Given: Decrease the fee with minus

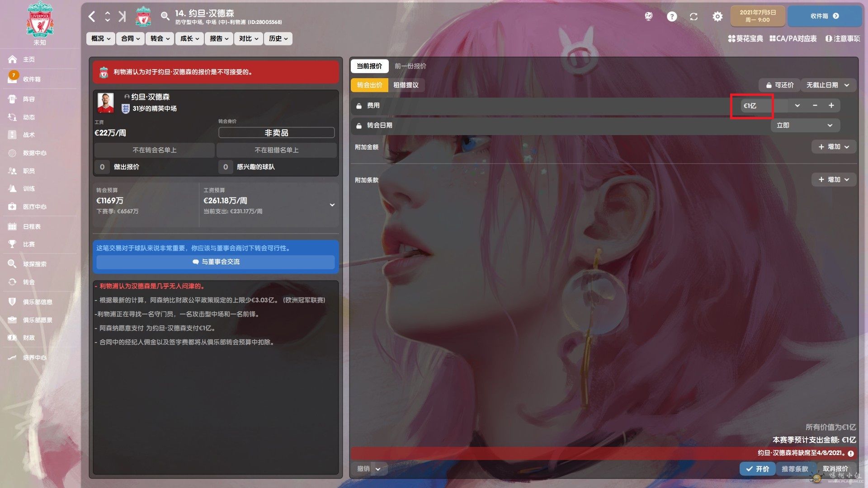Looking at the screenshot, I should click(815, 105).
